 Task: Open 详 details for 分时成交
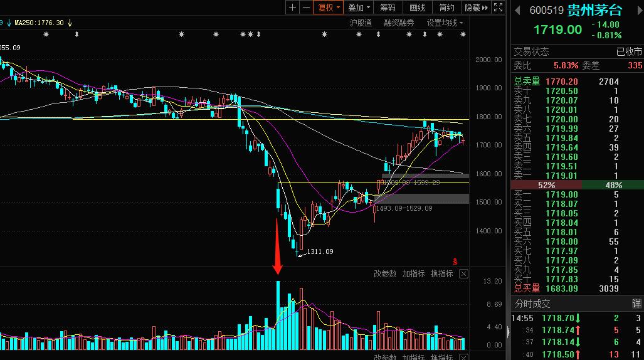pyautogui.click(x=636, y=304)
